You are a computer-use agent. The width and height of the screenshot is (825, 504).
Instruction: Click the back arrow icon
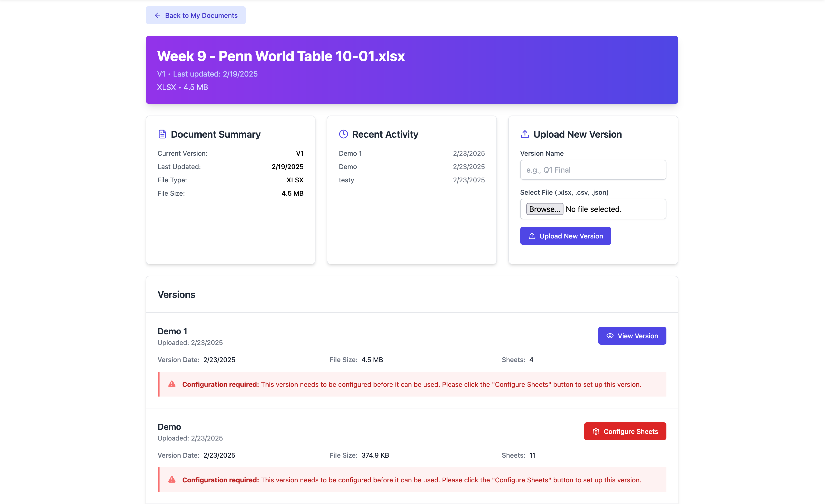[157, 15]
